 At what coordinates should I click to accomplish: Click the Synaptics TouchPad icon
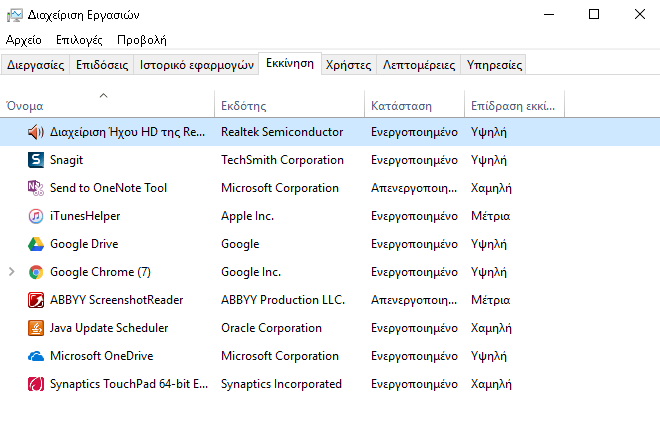point(36,384)
